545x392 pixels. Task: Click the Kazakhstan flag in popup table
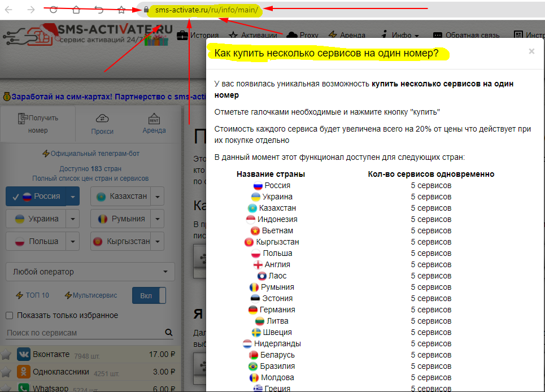point(252,208)
